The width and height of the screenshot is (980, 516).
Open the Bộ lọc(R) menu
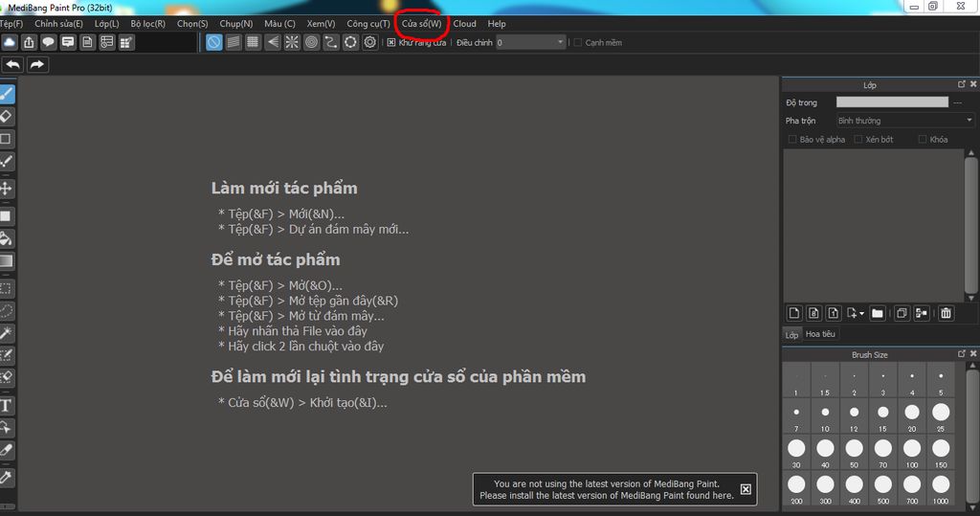tap(148, 24)
